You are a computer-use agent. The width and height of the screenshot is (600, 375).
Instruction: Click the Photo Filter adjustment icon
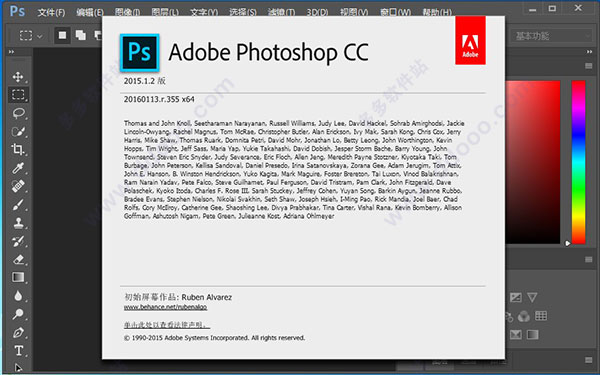(x=509, y=316)
